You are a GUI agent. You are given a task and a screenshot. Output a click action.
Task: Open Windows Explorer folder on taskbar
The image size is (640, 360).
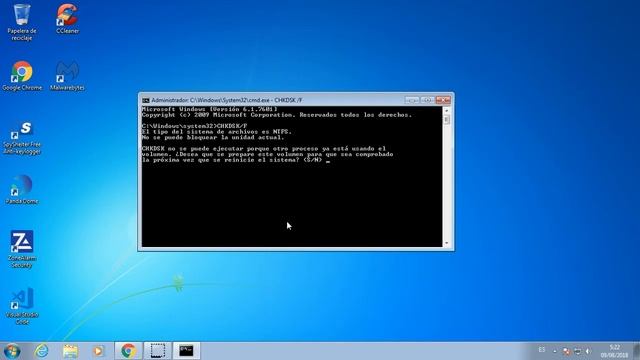[x=70, y=351]
